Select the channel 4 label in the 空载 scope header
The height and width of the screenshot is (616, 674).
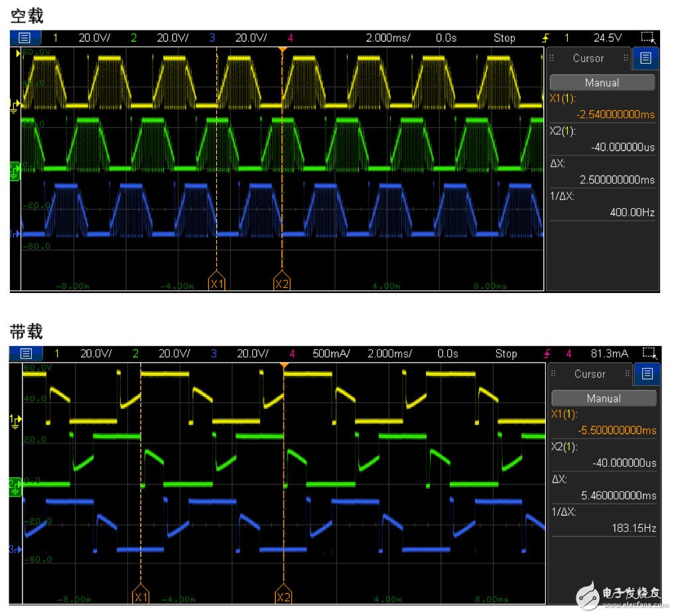pos(291,38)
